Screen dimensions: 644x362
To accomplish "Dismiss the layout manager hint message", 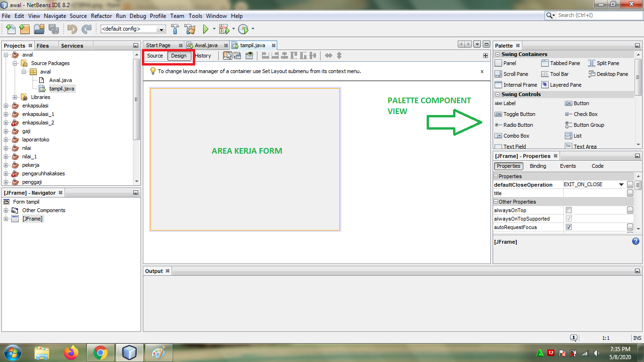I will (482, 71).
